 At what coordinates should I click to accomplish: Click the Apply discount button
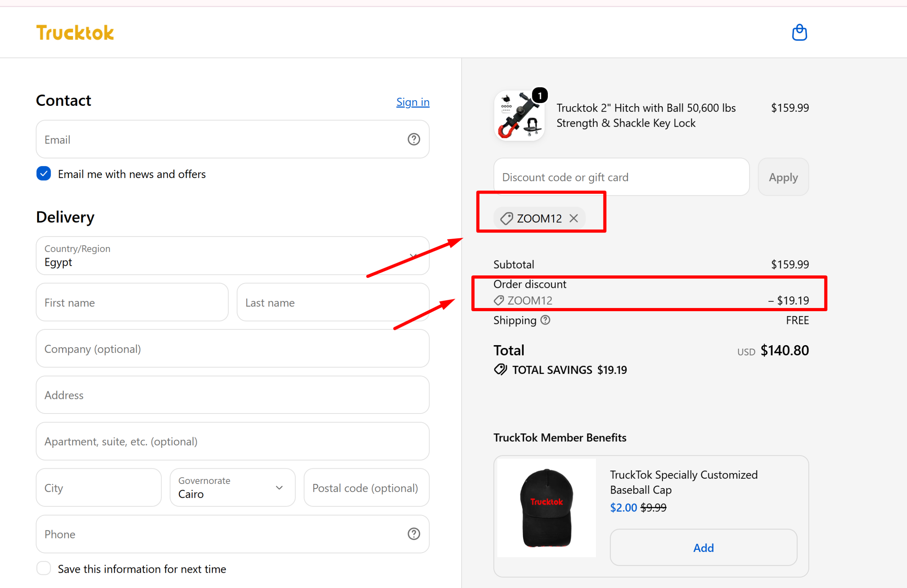tap(783, 177)
